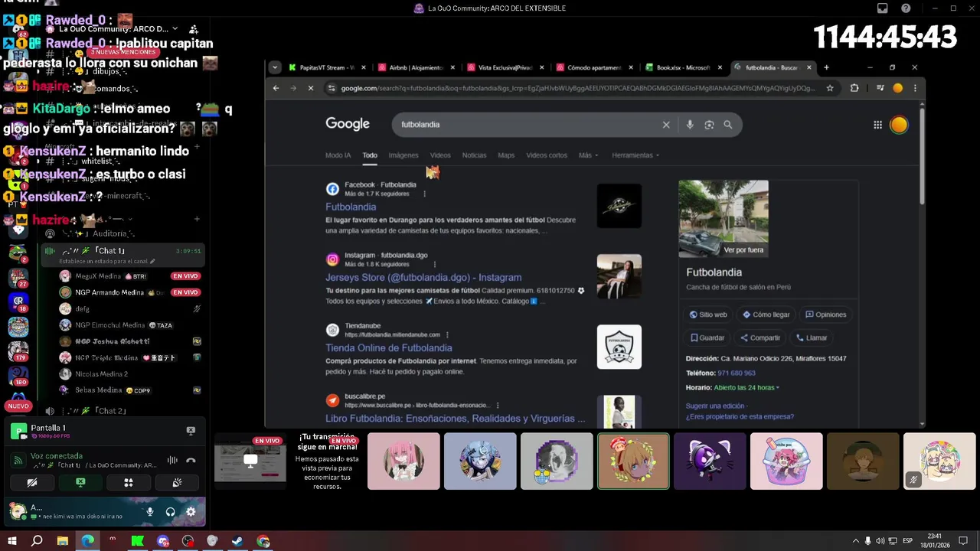Image resolution: width=980 pixels, height=551 pixels.
Task: Expand the Horario opening hours dropdown
Action: (746, 388)
